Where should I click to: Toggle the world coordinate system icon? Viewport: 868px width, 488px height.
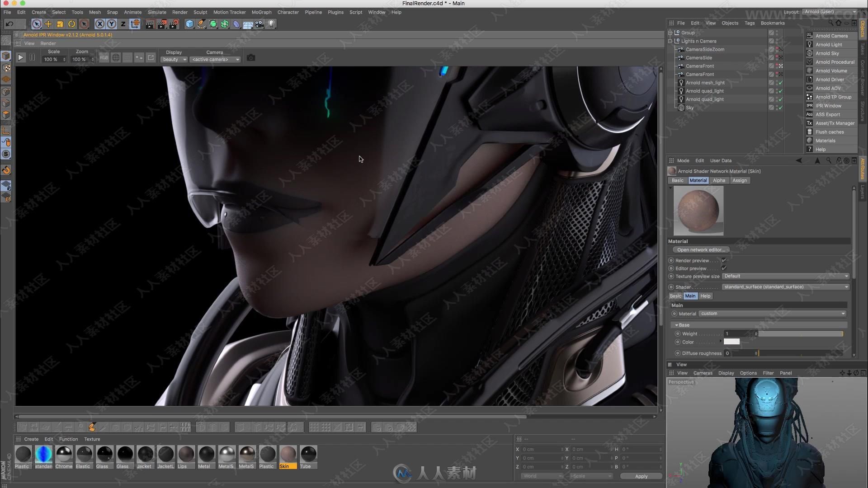click(x=135, y=24)
